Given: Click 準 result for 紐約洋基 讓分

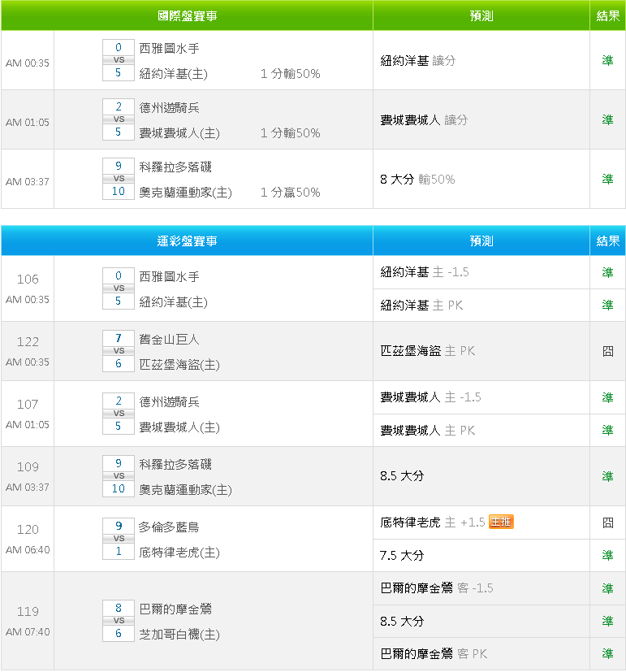Looking at the screenshot, I should [x=607, y=60].
